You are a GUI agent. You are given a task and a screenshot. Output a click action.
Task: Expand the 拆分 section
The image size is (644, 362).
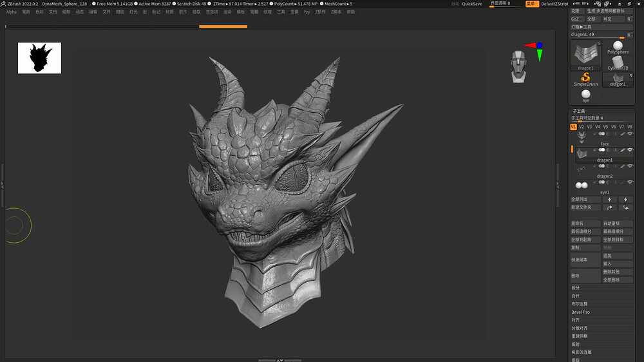(575, 288)
